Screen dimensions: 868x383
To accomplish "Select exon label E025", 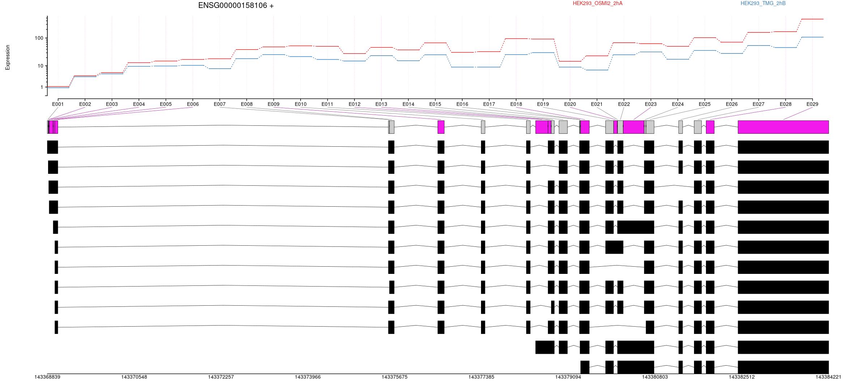I will (705, 104).
